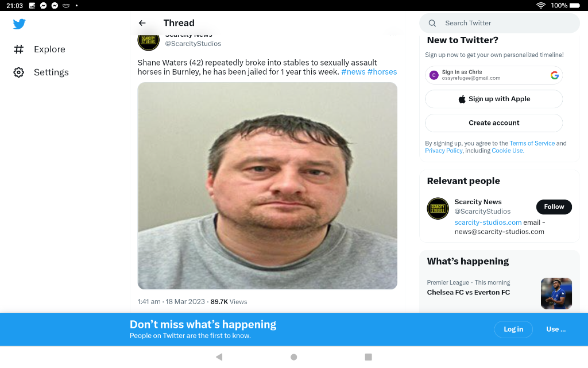Click the Twitter bird logo
This screenshot has height=368, width=588.
19,24
